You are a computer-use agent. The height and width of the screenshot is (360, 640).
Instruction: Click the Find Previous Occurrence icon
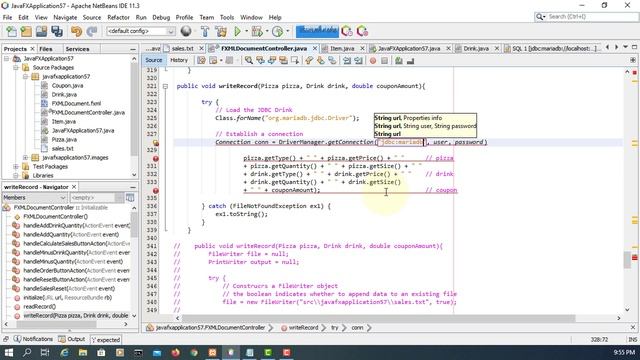tap(260, 61)
